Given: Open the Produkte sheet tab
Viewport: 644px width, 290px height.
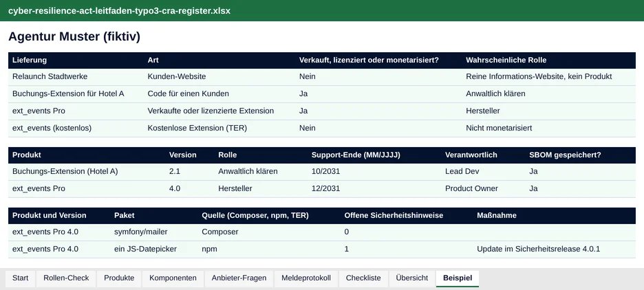Looking at the screenshot, I should click(x=119, y=278).
